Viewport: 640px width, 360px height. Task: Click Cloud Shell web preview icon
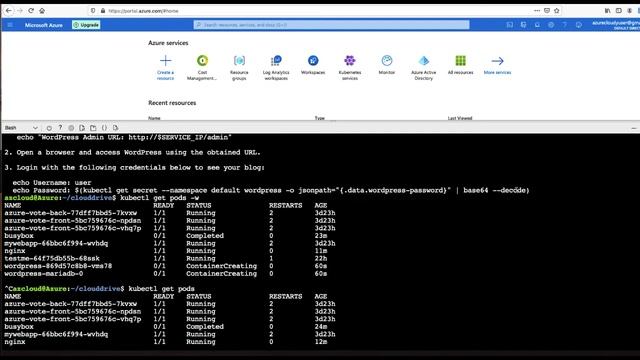[x=116, y=128]
